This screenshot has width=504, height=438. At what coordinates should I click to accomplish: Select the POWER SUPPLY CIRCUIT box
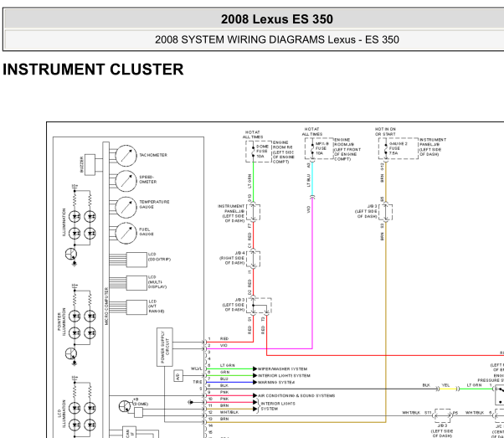pyautogui.click(x=165, y=347)
